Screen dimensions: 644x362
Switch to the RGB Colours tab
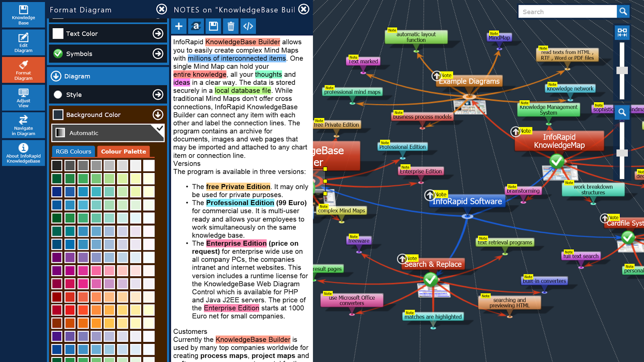(x=73, y=151)
